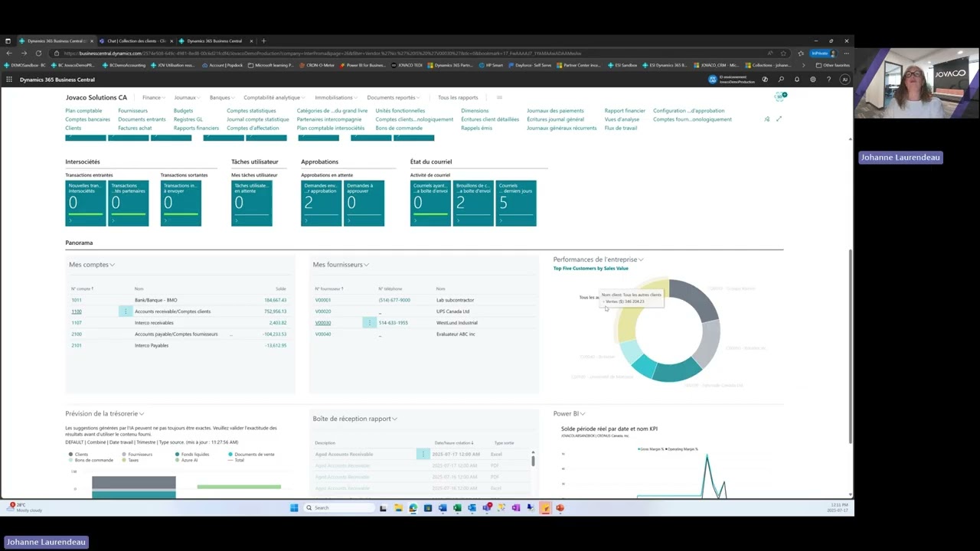This screenshot has height=551, width=980.
Task: Open the settings gear in Business Central
Action: 813,80
